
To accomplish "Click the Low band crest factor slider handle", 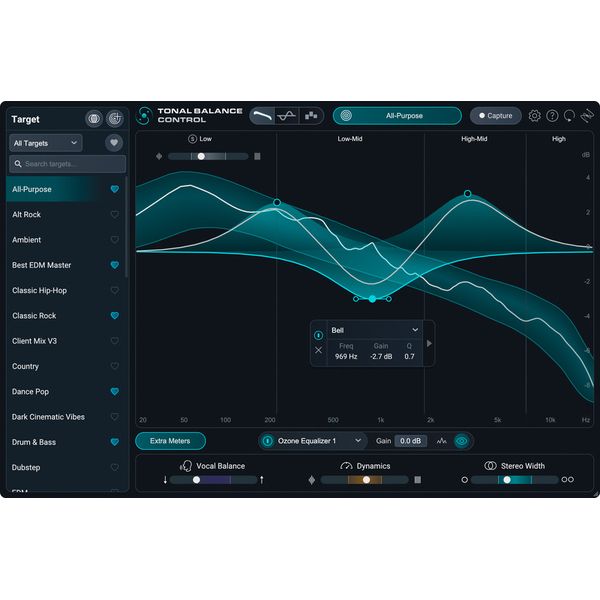I will click(201, 156).
